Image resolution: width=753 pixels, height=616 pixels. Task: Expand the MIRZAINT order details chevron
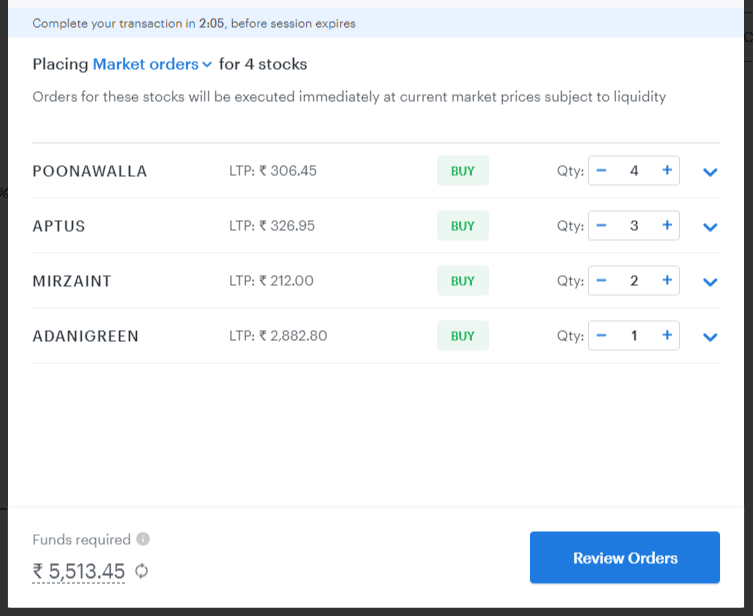click(710, 282)
